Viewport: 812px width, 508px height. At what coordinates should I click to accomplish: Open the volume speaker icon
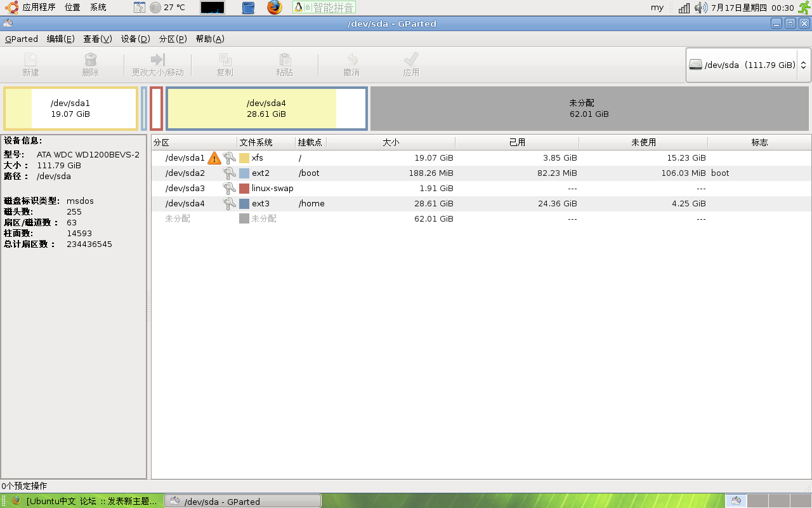point(701,8)
